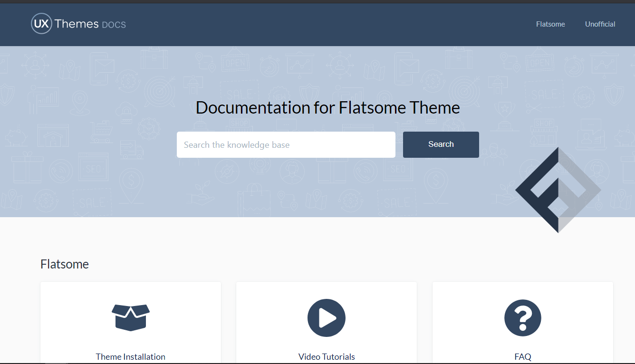Screen dimensions: 635x364
Task: Open the Flatsome menu item
Action: click(x=550, y=24)
